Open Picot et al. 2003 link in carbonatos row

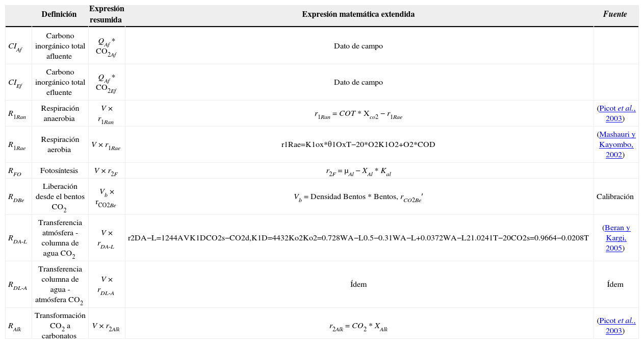point(616,326)
